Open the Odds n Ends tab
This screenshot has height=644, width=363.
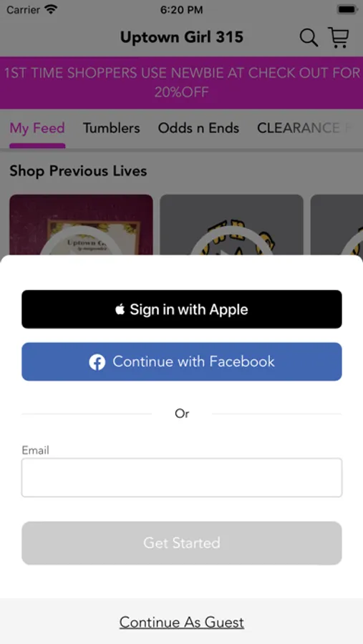[198, 128]
